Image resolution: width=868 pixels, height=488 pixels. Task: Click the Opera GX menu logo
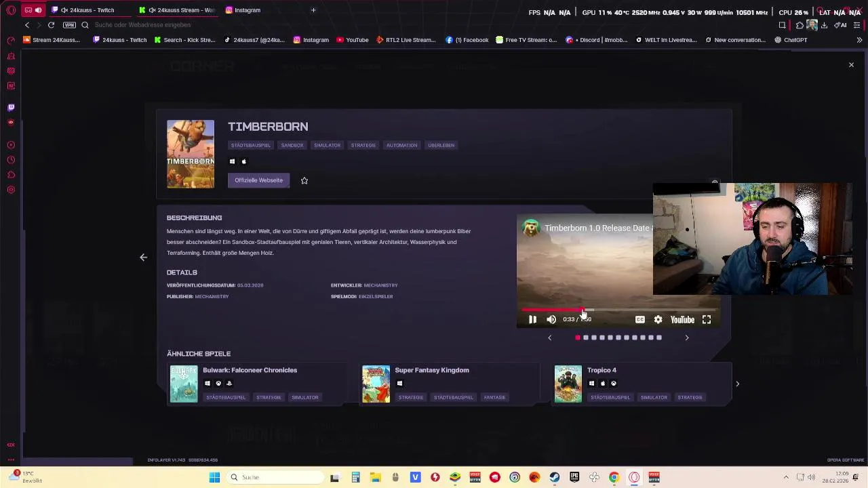click(11, 10)
